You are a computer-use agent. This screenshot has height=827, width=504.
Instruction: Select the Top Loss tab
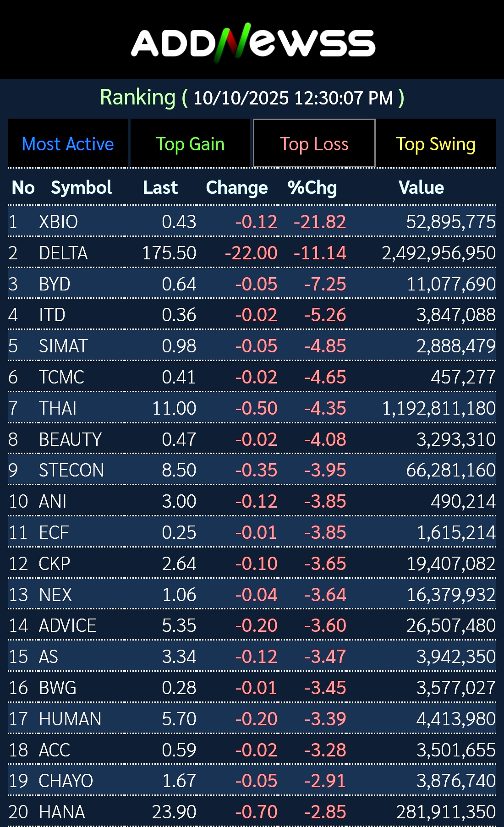coord(314,144)
